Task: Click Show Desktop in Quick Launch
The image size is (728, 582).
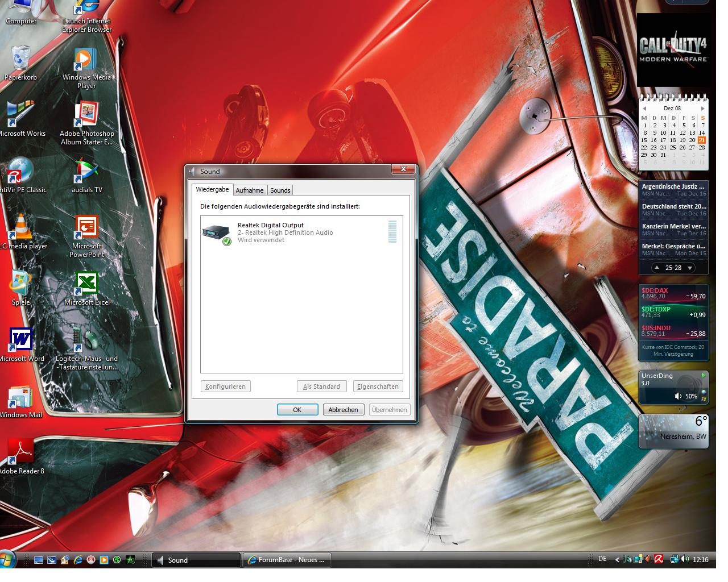Action: pos(39,560)
